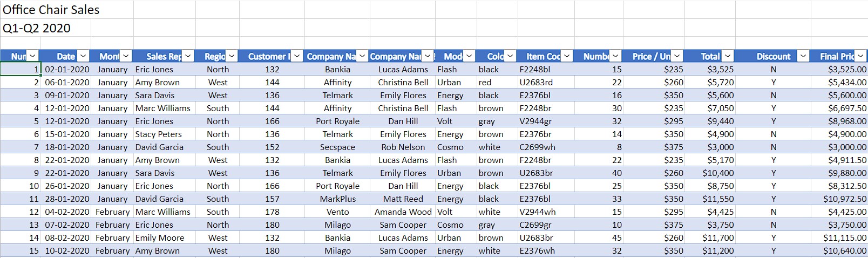Open the Customer ID filter dropdown
The image size is (868, 258).
(x=297, y=56)
